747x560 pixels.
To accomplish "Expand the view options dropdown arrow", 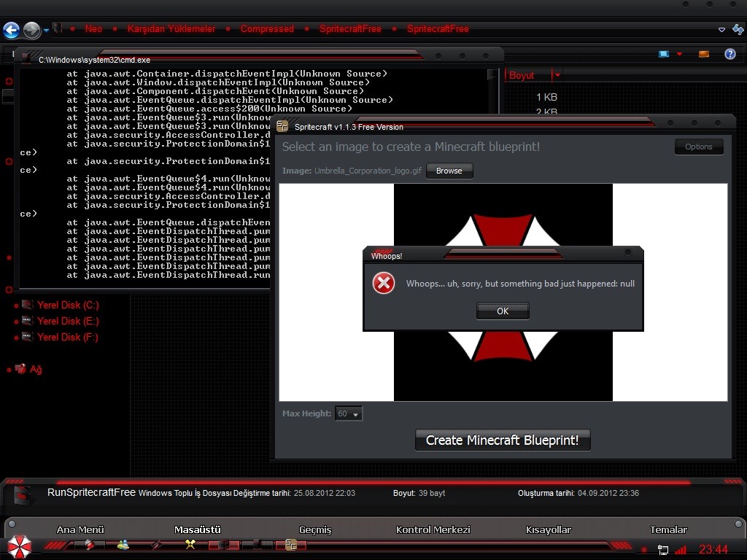I will 679,54.
